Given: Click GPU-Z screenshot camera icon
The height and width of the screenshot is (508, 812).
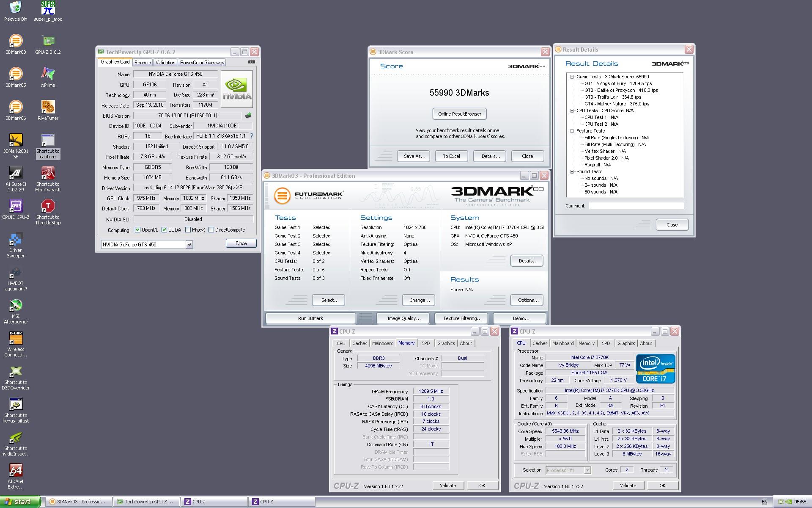Looking at the screenshot, I should pos(252,62).
